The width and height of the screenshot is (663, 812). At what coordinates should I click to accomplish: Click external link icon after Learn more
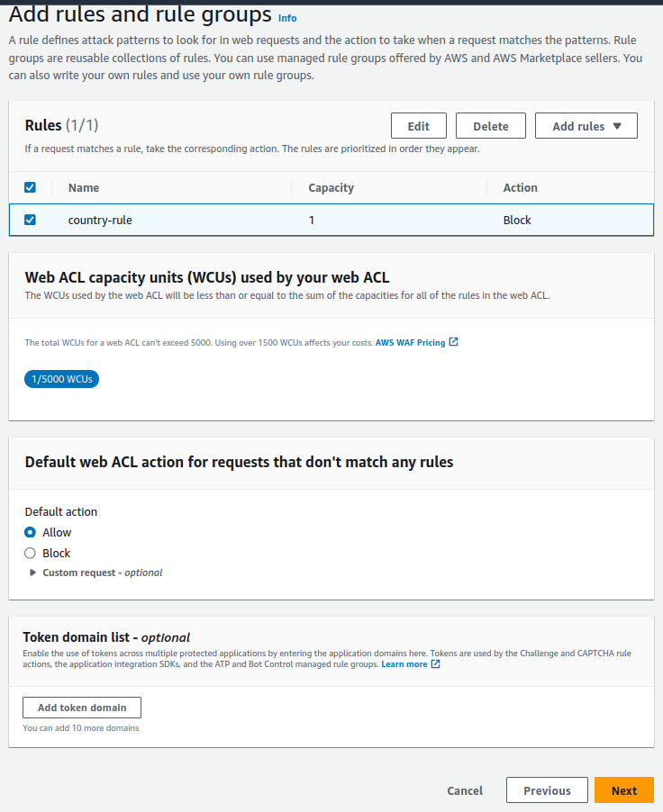[x=436, y=664]
